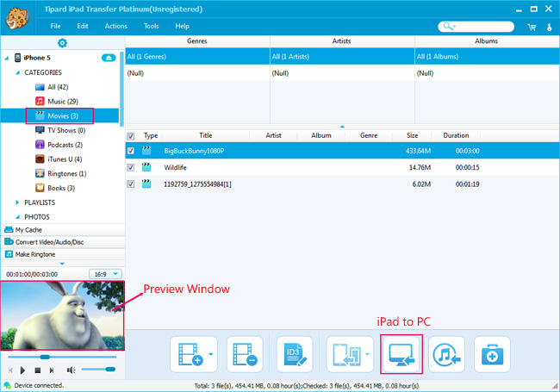Open the 16:9 aspect ratio dropdown
This screenshot has width=560, height=392.
click(x=105, y=274)
